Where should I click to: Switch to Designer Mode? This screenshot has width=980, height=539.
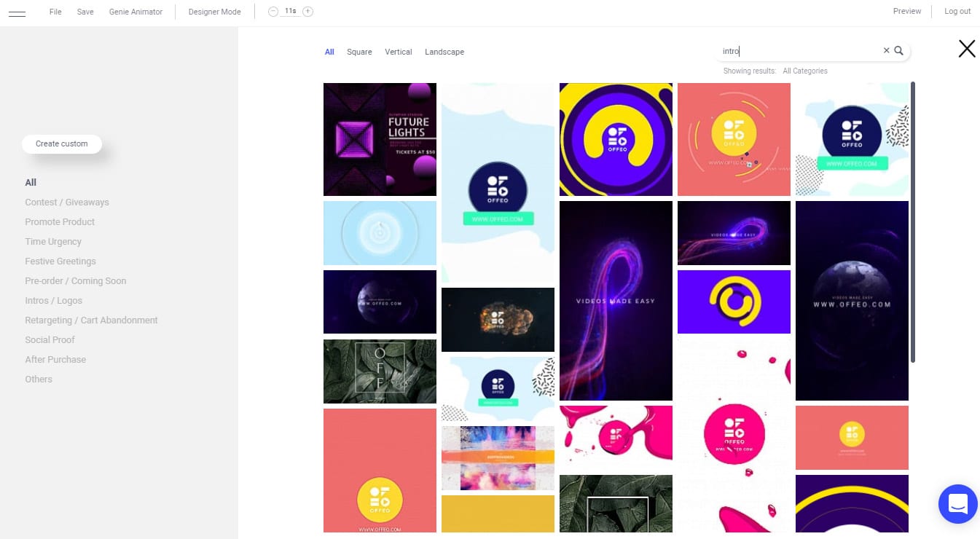(x=214, y=12)
